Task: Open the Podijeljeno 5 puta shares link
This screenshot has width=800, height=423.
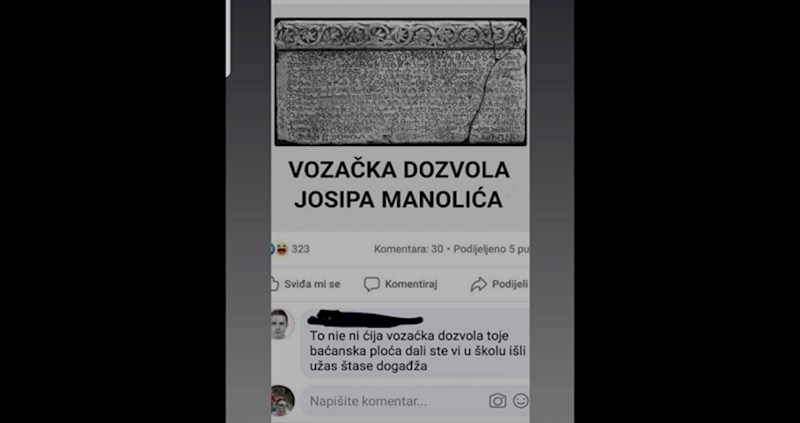Action: (491, 249)
